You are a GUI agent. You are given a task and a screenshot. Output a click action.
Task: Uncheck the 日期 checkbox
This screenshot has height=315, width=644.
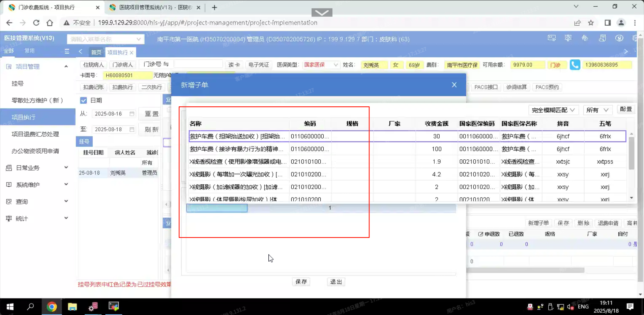tap(83, 100)
